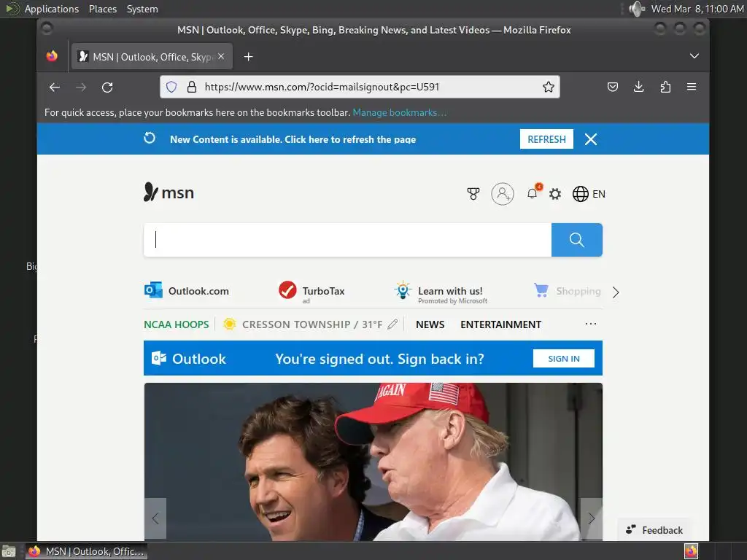Viewport: 747px width, 560px height.
Task: Open the Outlook.com shortcut
Action: (187, 290)
